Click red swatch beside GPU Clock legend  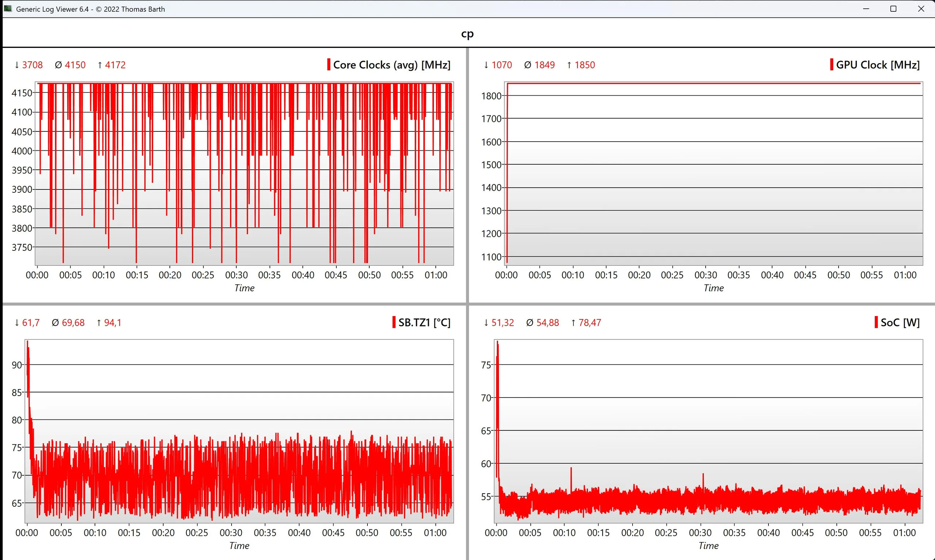[x=831, y=65]
